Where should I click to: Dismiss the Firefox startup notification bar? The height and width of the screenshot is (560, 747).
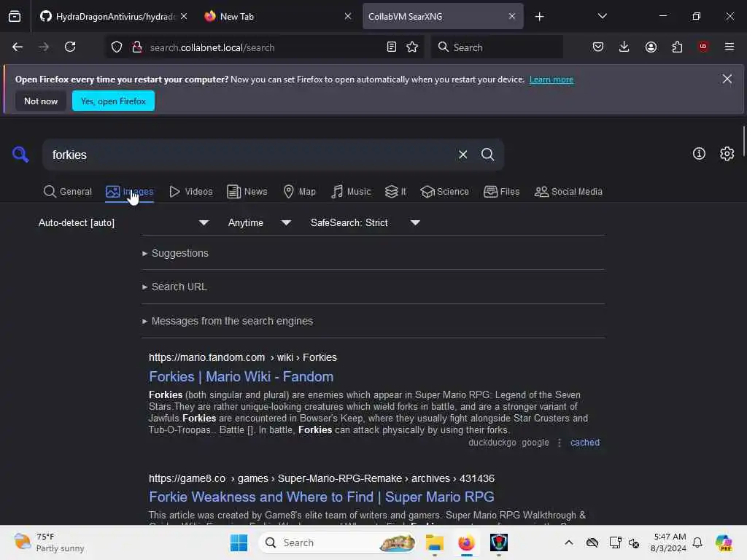(727, 79)
